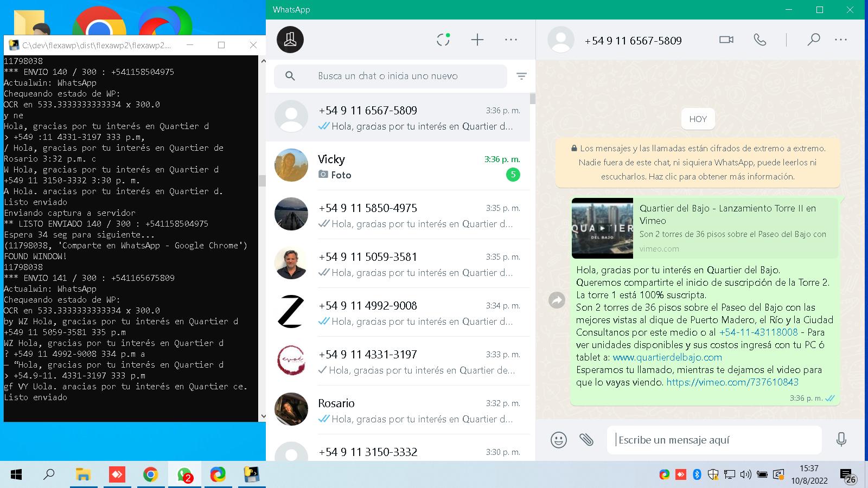The height and width of the screenshot is (488, 868).
Task: Open File Explorer from the taskbar
Action: (83, 475)
